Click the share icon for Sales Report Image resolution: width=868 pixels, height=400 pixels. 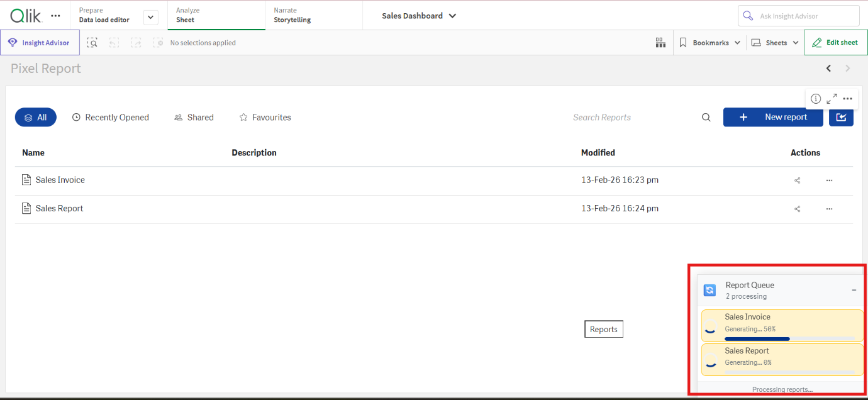click(797, 209)
